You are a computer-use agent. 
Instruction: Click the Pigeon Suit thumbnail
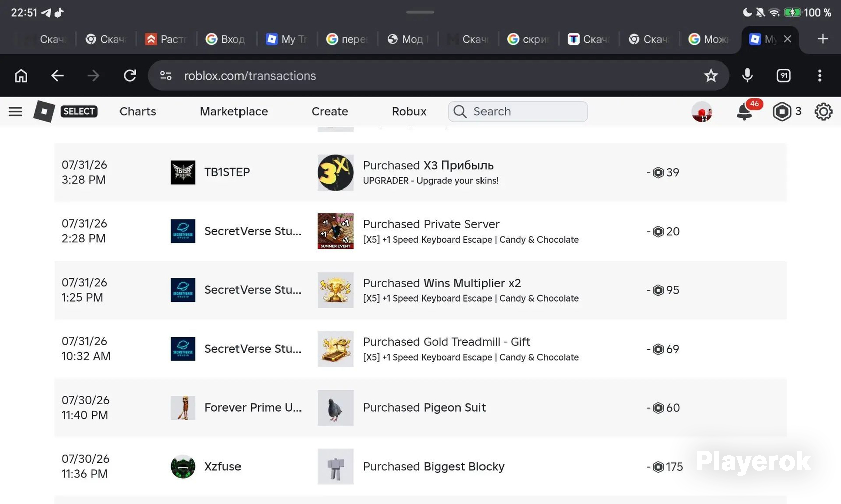click(x=335, y=408)
